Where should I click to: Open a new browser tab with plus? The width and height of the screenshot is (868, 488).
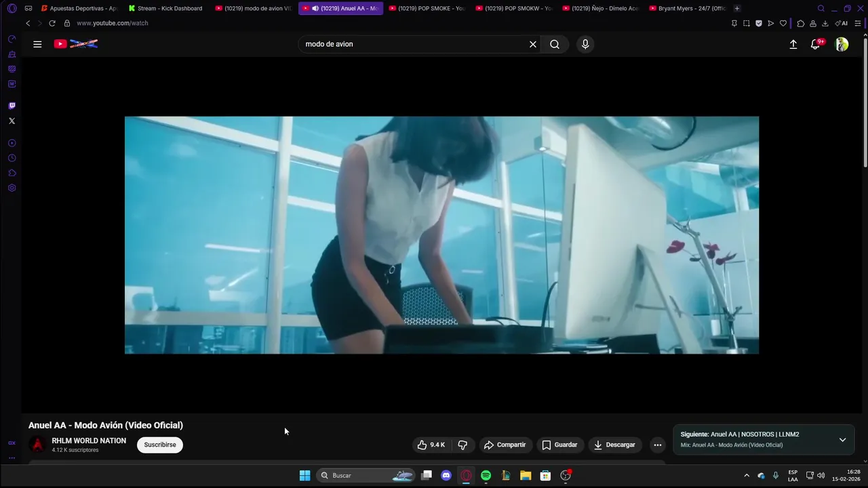(737, 8)
